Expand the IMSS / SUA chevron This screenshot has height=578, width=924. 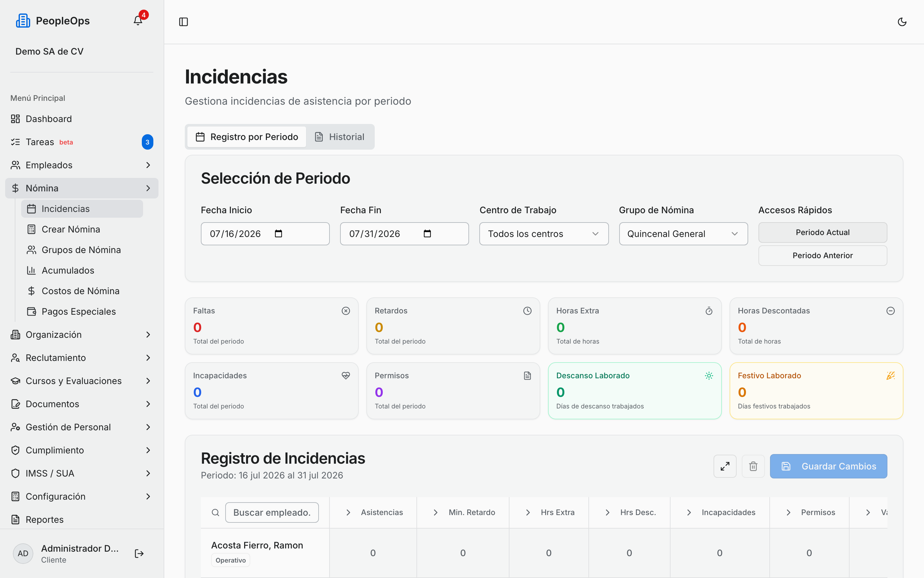click(148, 473)
